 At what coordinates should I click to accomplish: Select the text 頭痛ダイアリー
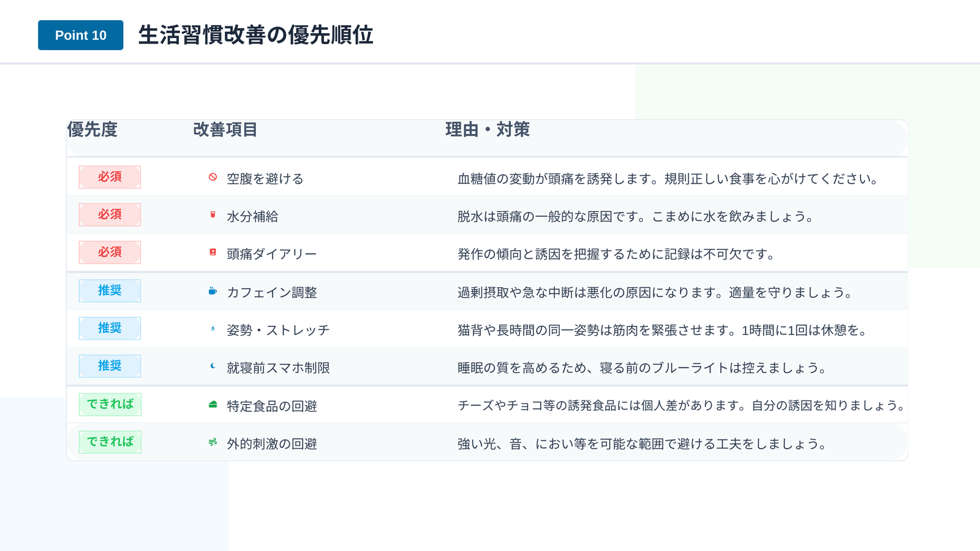(x=272, y=254)
